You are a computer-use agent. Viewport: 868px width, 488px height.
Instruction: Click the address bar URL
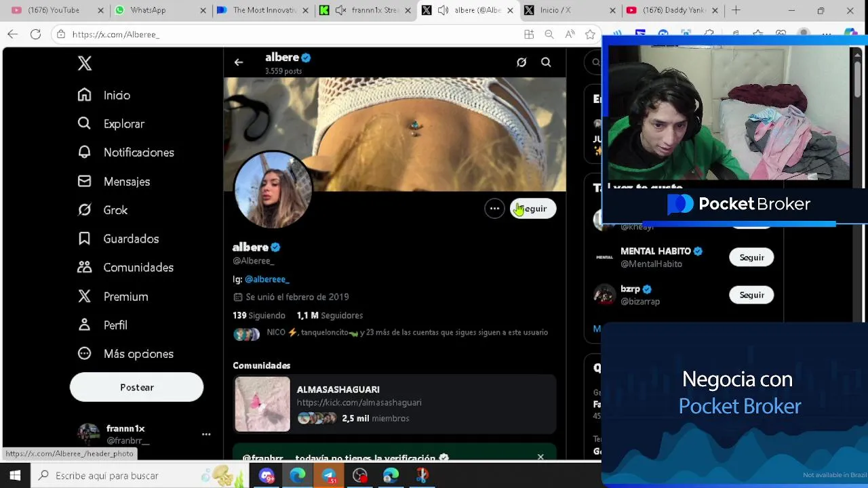[115, 35]
